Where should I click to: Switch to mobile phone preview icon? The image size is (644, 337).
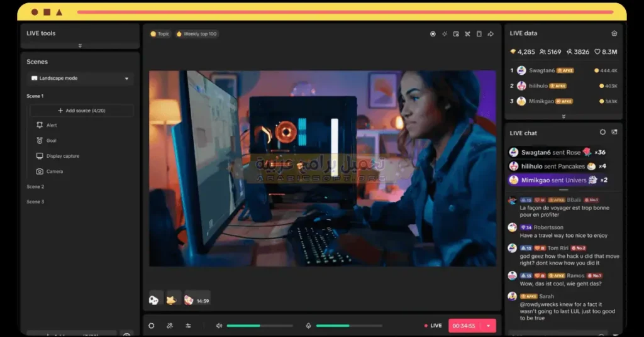pyautogui.click(x=479, y=34)
